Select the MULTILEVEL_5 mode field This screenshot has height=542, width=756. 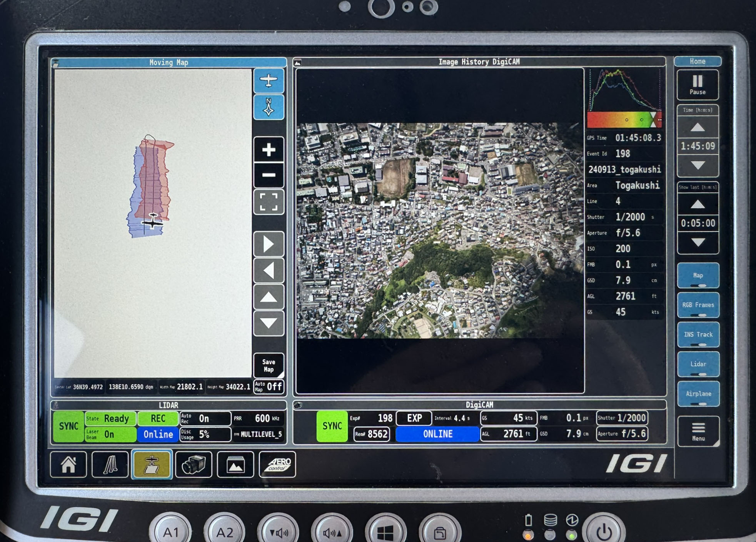pos(258,435)
